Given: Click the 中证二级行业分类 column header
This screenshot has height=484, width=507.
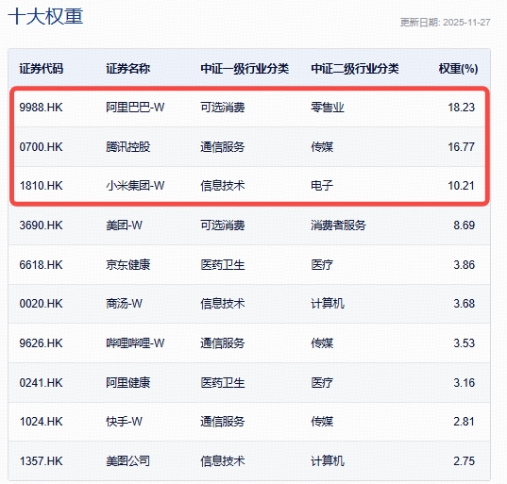Looking at the screenshot, I should tap(355, 69).
